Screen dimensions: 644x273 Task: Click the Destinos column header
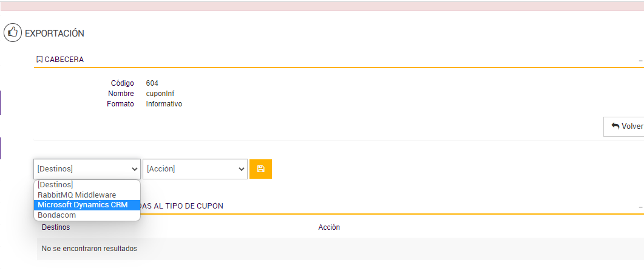click(x=56, y=227)
